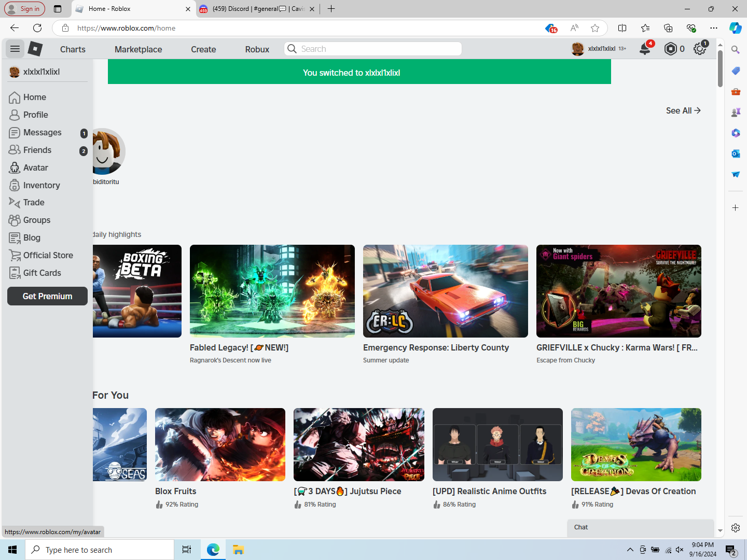747x560 pixels.
Task: Open Outlook in the Edge sidebar
Action: pos(736,153)
